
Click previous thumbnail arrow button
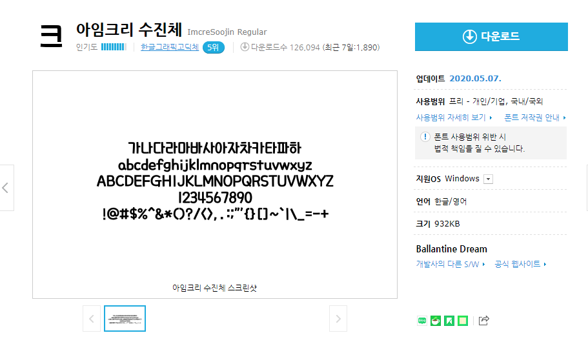click(x=92, y=319)
